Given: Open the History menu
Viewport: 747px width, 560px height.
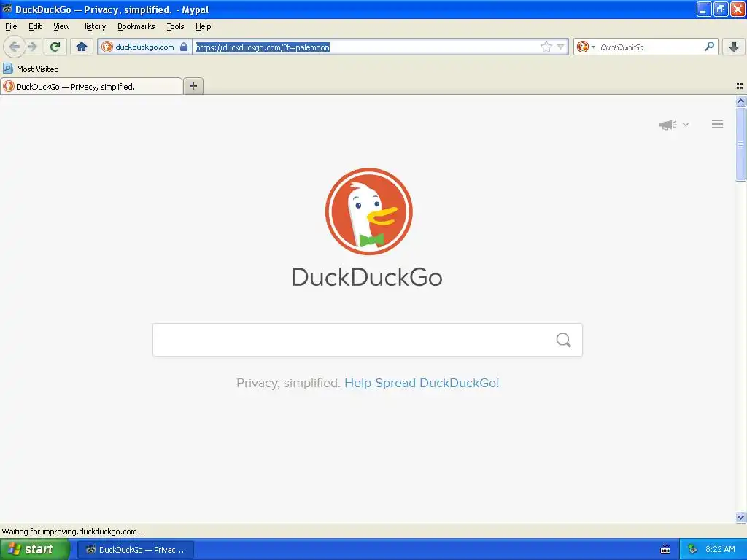Looking at the screenshot, I should pos(93,27).
